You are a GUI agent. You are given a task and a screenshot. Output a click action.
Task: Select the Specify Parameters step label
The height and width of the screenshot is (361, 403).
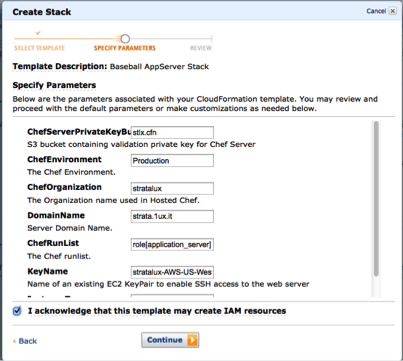pos(125,48)
